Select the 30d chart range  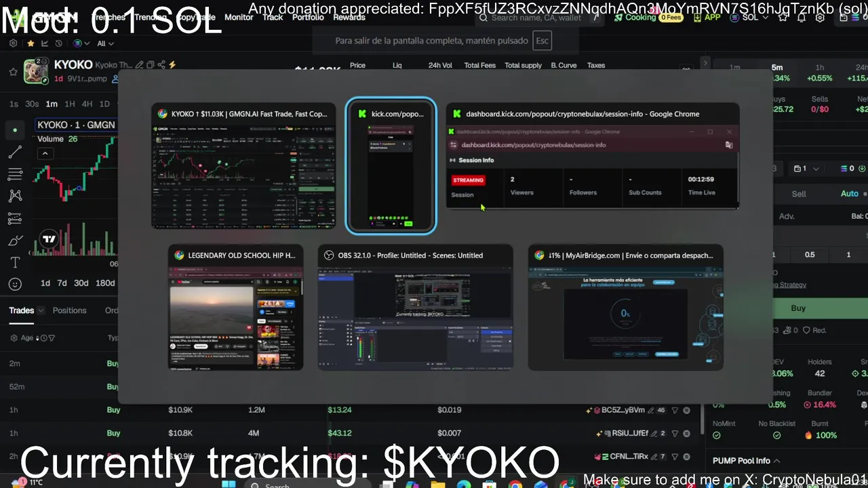[81, 283]
